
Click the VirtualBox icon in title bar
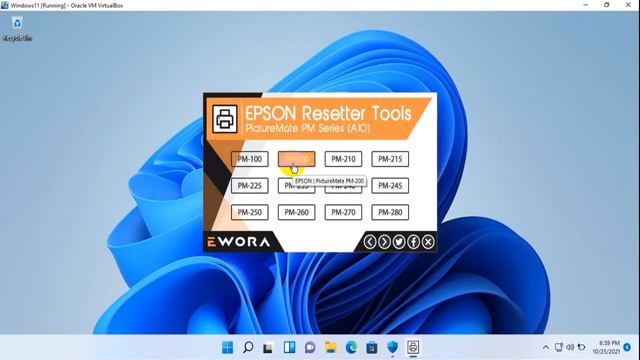point(5,5)
